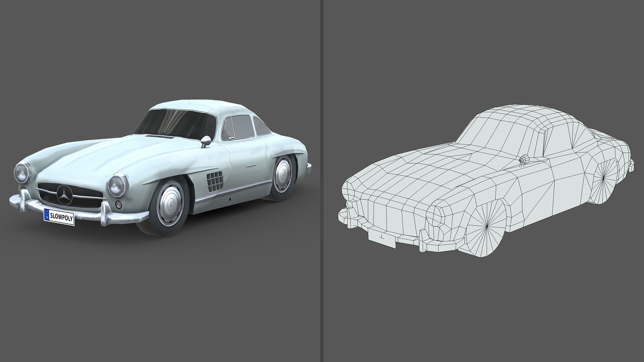Click the SLOWPOLY license plate text

61,217
